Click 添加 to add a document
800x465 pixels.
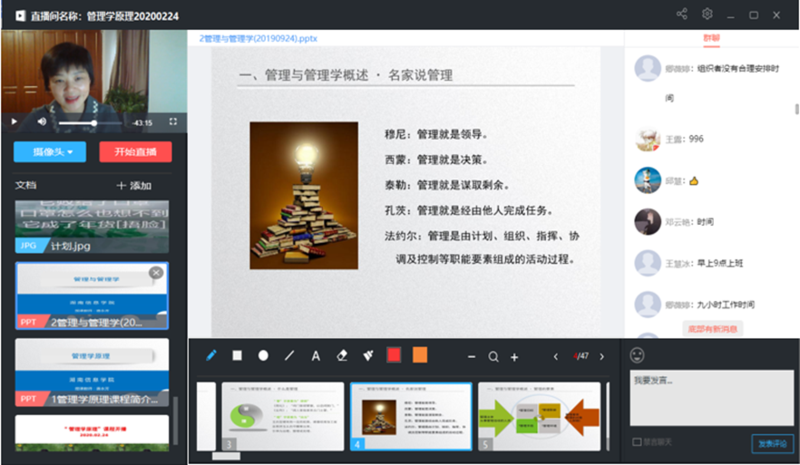point(134,186)
